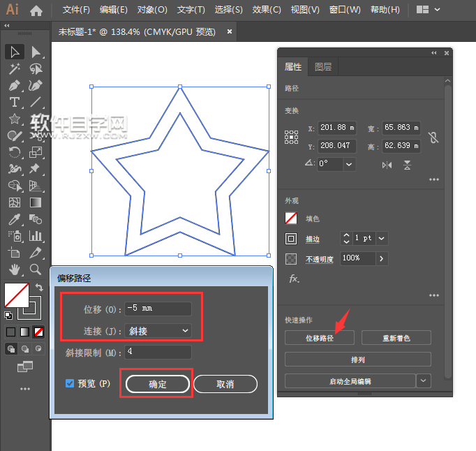The width and height of the screenshot is (476, 451).
Task: Click the 启动全局编辑 button
Action: coord(350,381)
